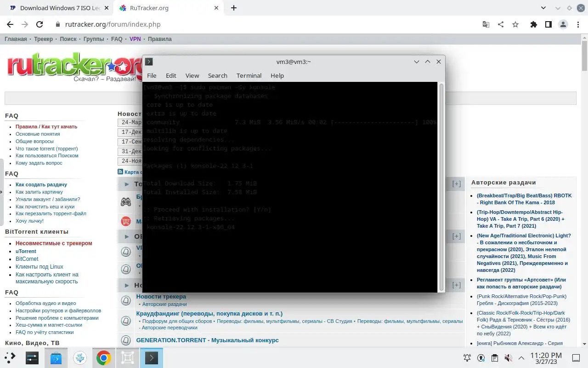The image size is (588, 368).
Task: Bookmark this page with star icon
Action: tap(515, 24)
